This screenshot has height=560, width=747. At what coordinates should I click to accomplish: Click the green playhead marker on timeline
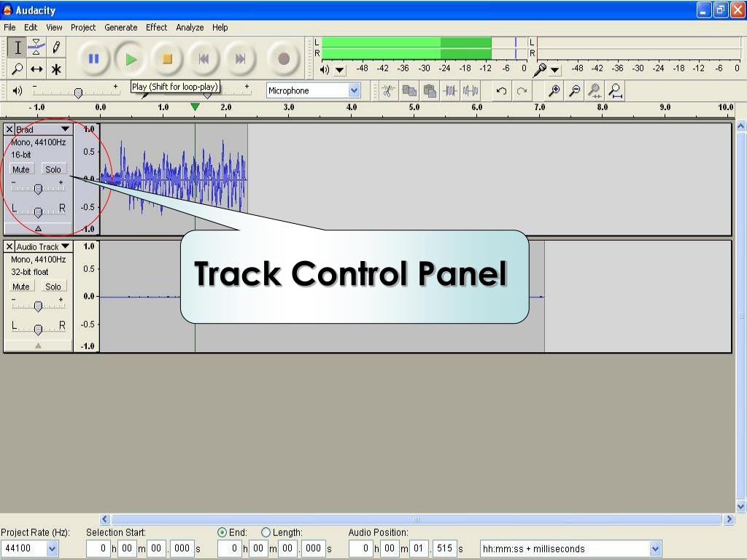tap(195, 106)
